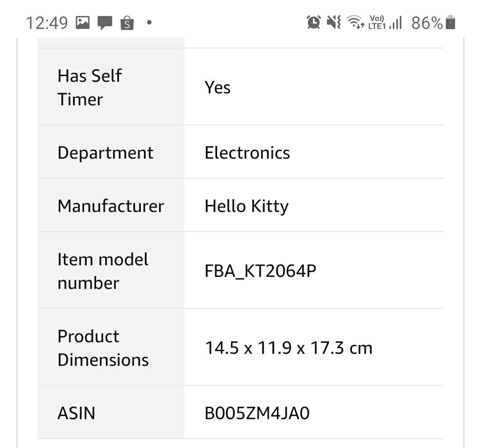Tap the Yes value for Self Timer

217,87
